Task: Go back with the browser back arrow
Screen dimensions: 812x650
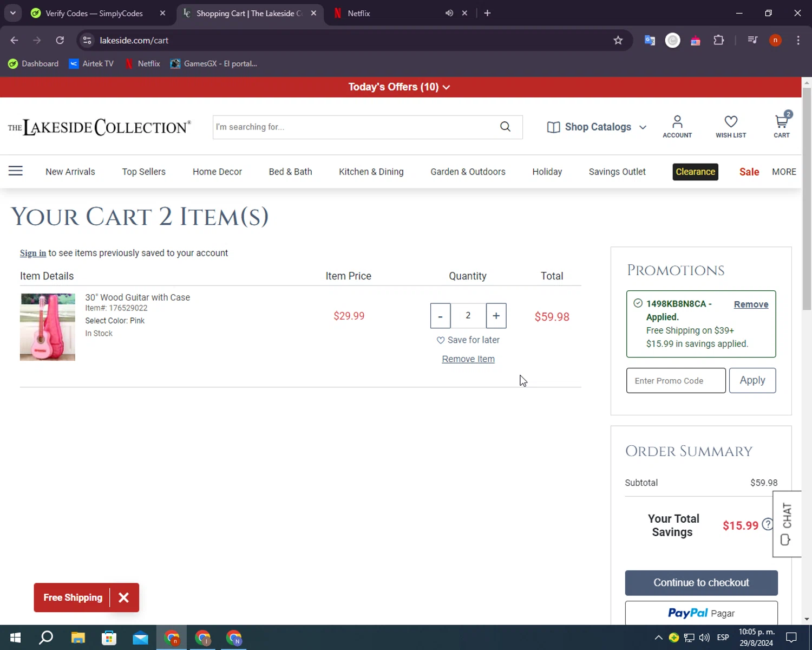Action: click(x=15, y=40)
